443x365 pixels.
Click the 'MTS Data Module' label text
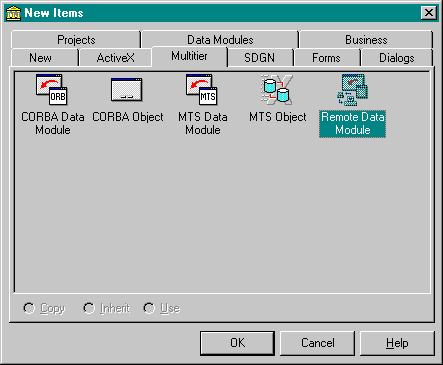coord(203,124)
